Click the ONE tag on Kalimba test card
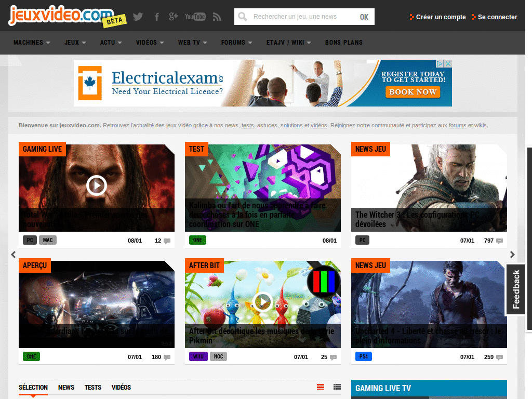The image size is (532, 399). coord(197,240)
